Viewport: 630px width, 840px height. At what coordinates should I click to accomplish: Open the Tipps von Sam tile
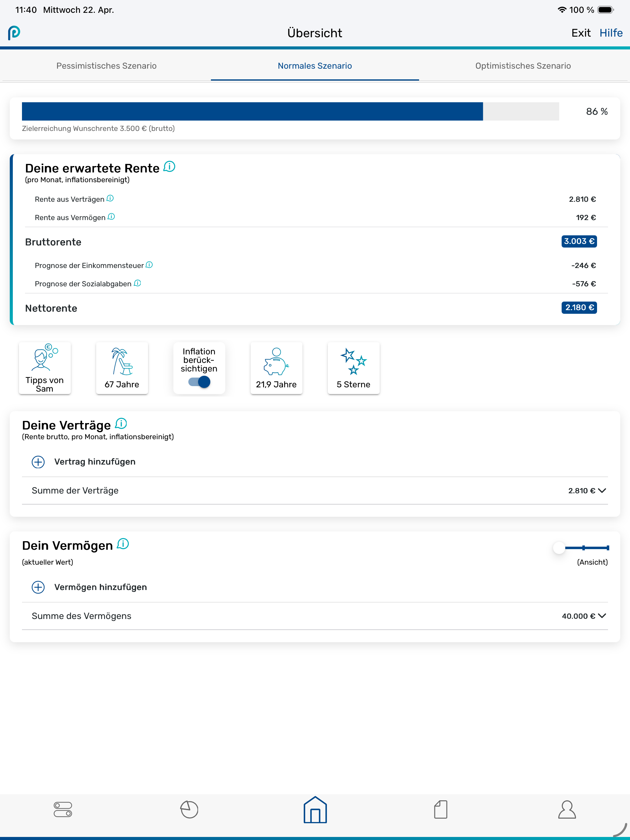[45, 367]
